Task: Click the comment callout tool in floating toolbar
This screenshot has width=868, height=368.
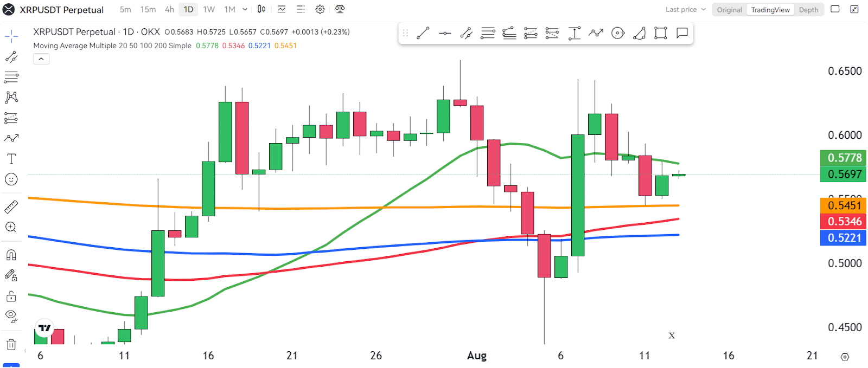Action: click(x=682, y=33)
